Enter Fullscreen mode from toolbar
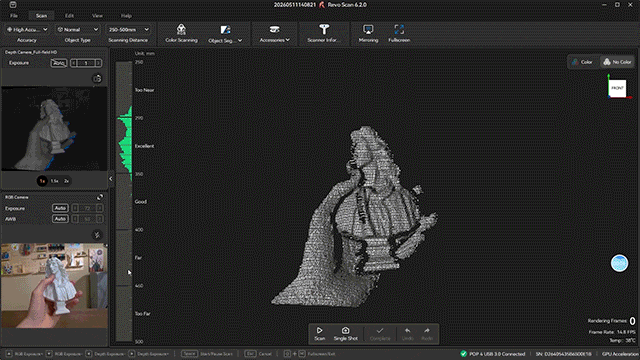The image size is (640, 360). [x=399, y=33]
